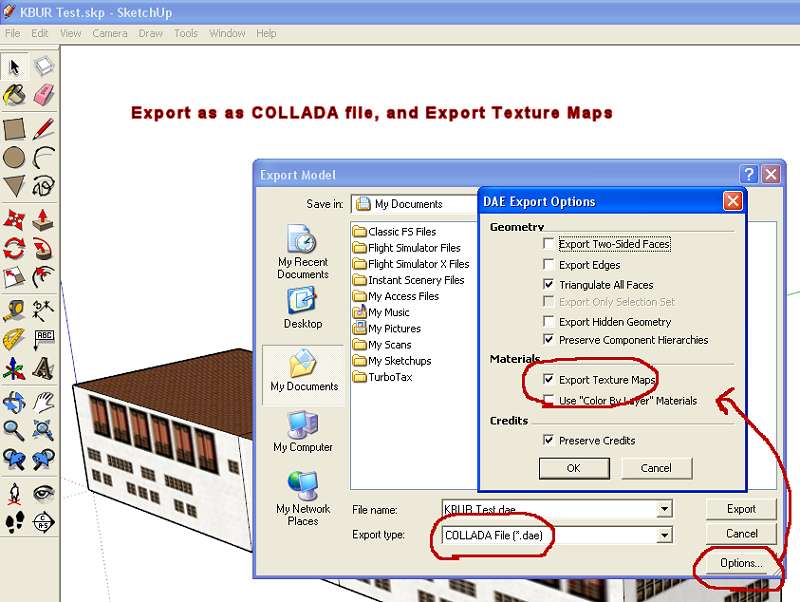The image size is (800, 602).
Task: Click the Zoom Extents tool
Action: pos(43,431)
